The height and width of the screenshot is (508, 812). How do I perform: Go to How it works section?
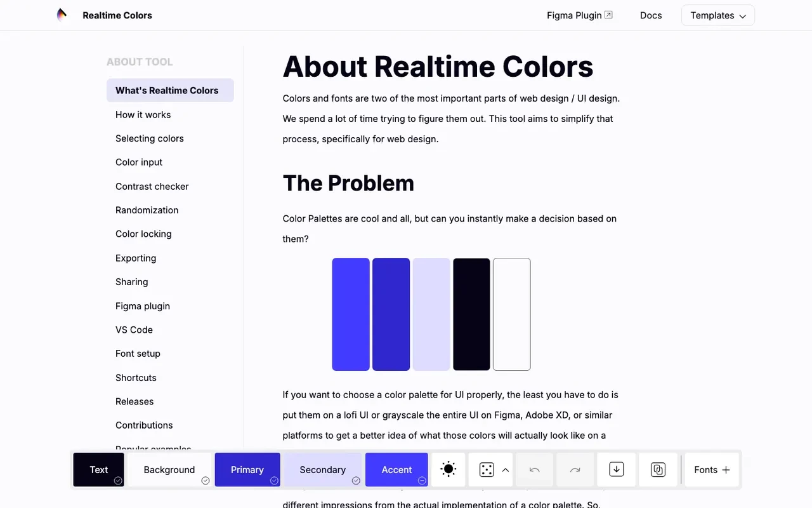coord(143,114)
